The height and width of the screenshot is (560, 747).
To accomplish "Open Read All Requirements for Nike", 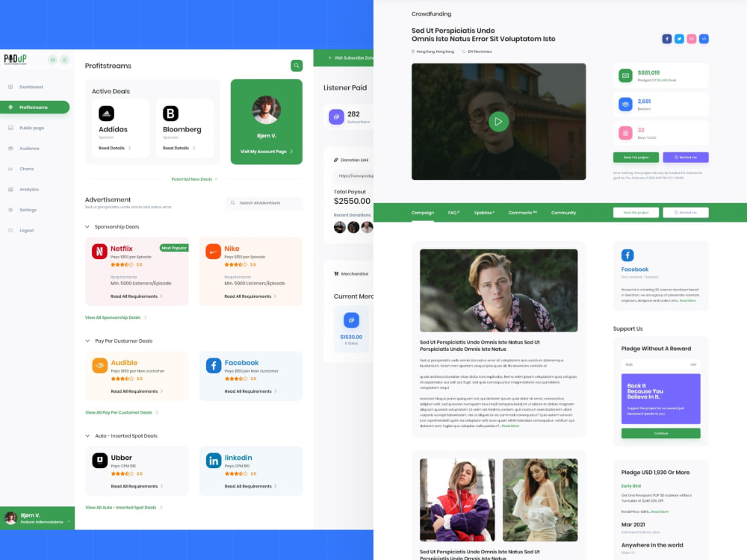I will point(250,296).
